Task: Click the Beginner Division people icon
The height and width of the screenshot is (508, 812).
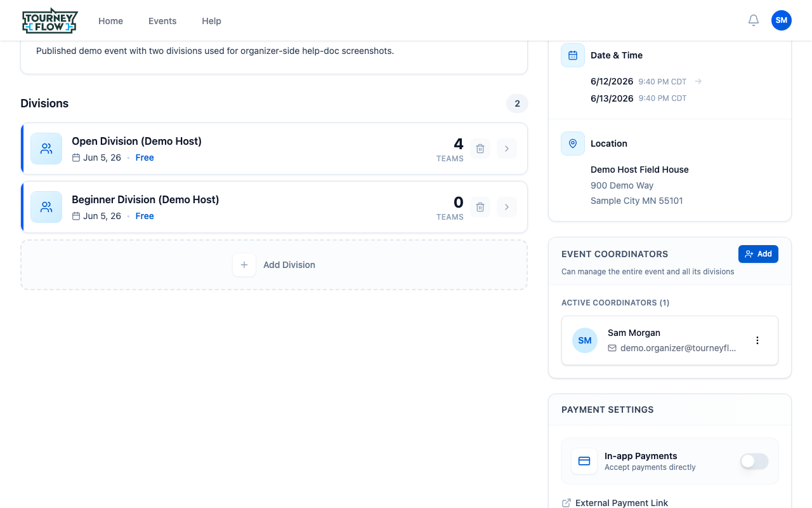Action: pos(46,207)
